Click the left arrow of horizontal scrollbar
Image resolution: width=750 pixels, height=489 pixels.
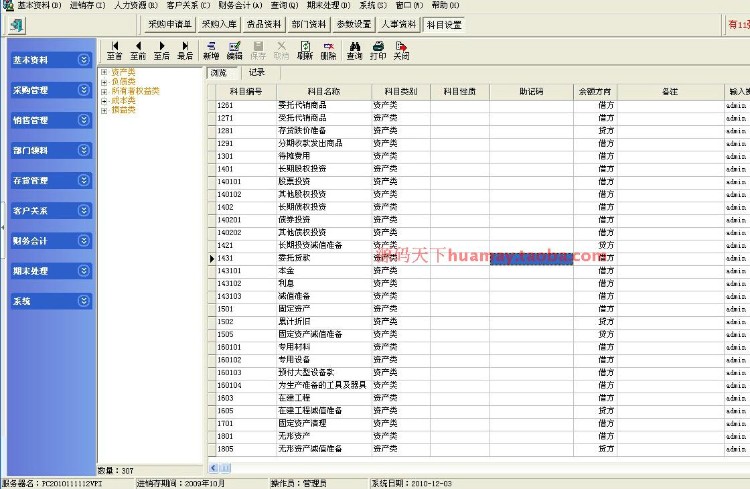coord(213,468)
